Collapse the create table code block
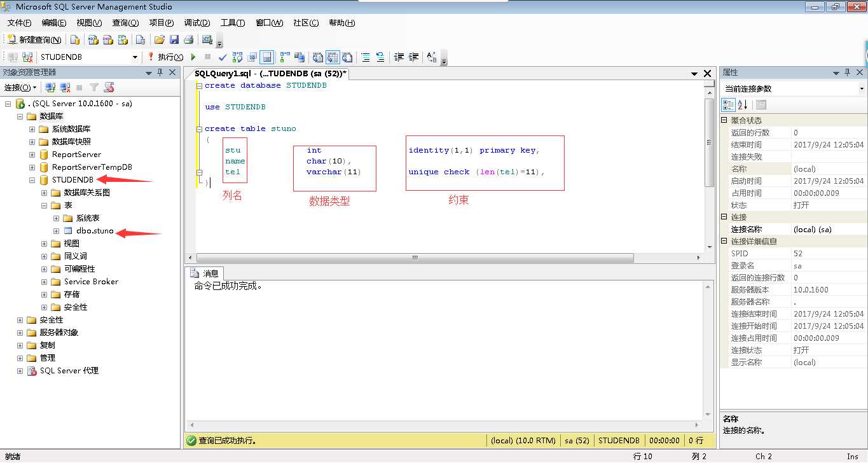This screenshot has height=463, width=868. point(200,129)
